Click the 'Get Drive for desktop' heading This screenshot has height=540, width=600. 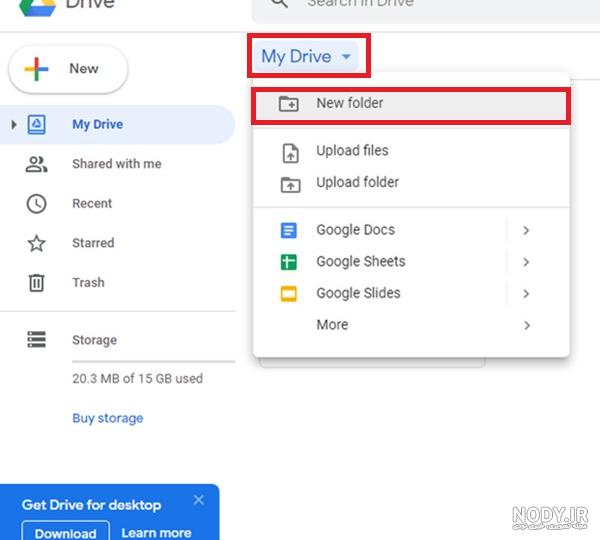[x=91, y=505]
